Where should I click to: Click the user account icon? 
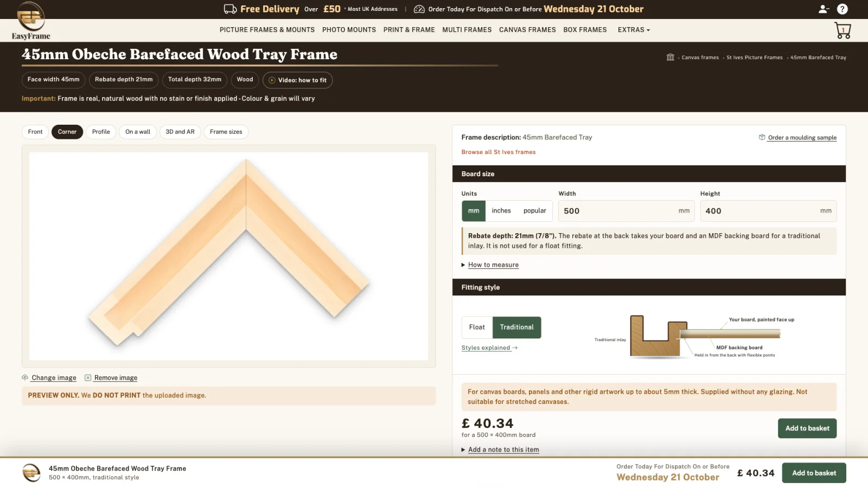pyautogui.click(x=824, y=9)
